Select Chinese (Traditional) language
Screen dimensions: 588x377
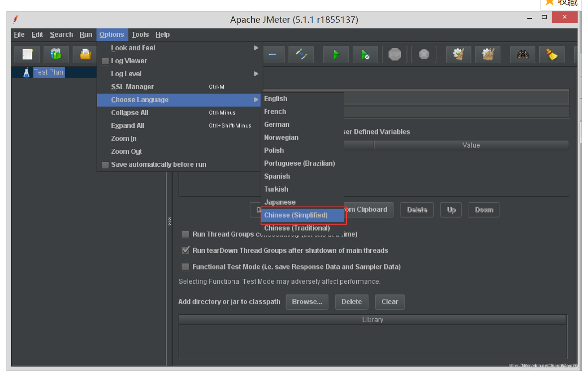[302, 228]
